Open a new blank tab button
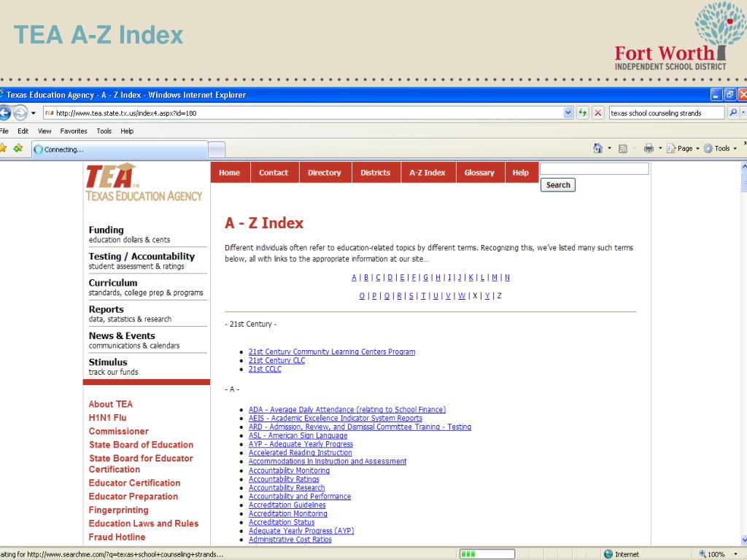The image size is (747, 560). [217, 150]
